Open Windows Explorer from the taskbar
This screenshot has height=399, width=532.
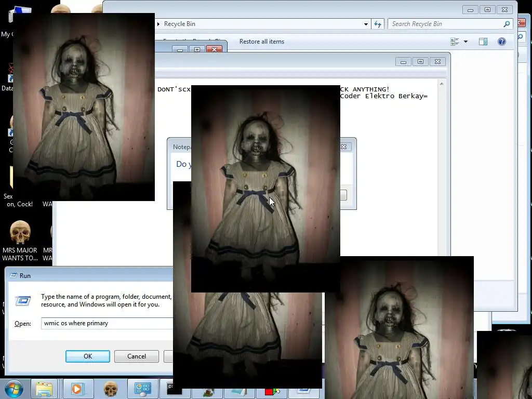45,389
